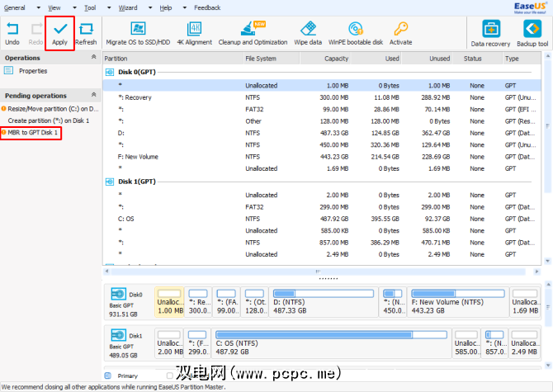
Task: Click the Type column header
Action: pos(522,59)
